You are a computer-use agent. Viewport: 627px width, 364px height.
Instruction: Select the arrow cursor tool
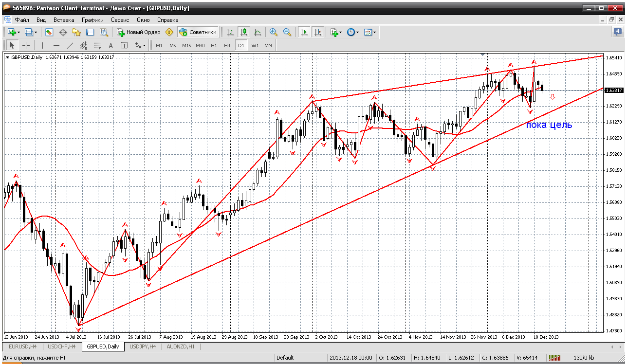point(13,45)
